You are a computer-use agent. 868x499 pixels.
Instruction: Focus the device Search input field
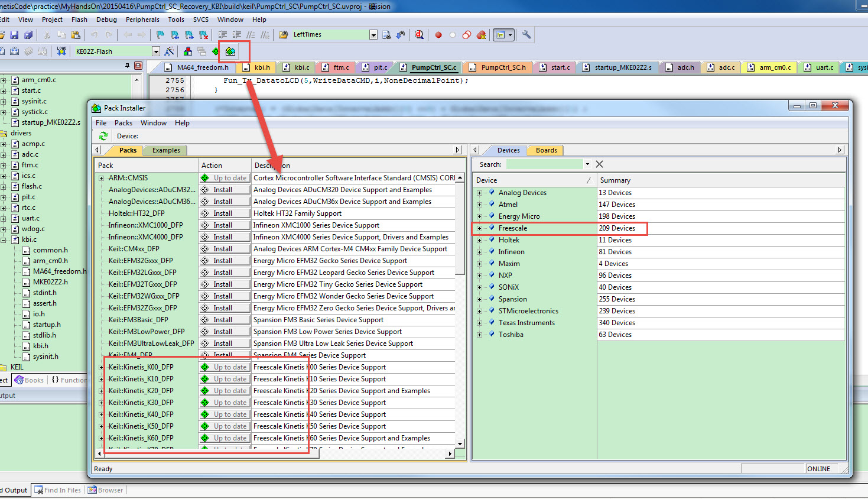click(544, 164)
